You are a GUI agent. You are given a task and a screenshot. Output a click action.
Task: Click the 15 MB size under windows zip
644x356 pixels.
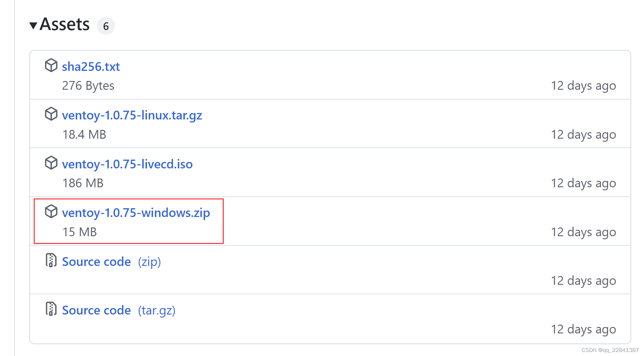(80, 232)
